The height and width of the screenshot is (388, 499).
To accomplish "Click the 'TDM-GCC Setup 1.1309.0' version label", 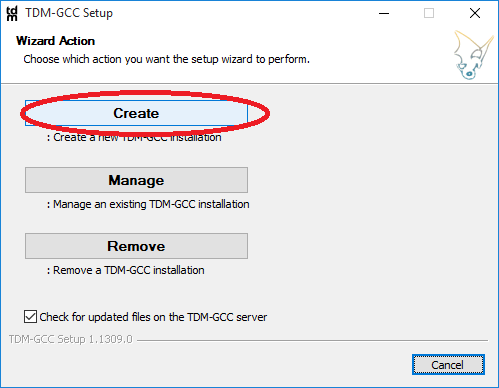I will (x=71, y=339).
